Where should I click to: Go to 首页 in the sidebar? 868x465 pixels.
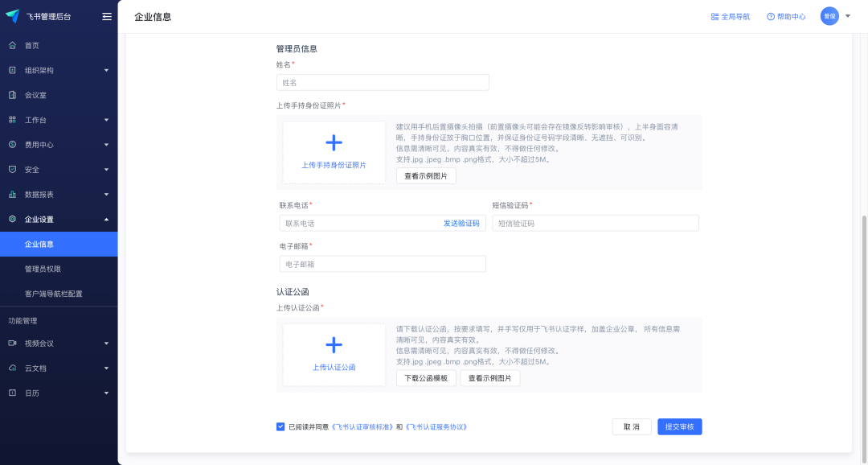point(59,45)
